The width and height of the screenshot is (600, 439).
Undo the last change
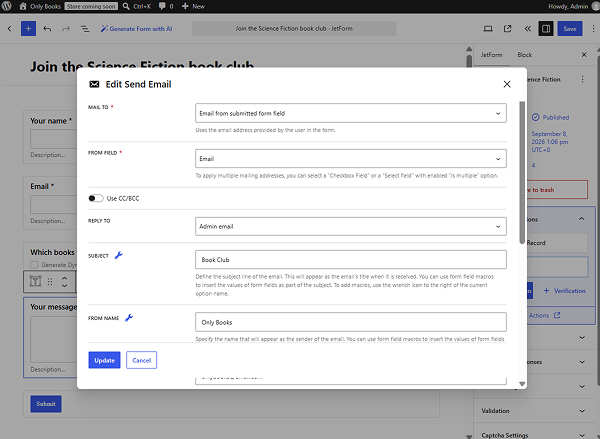coord(47,29)
